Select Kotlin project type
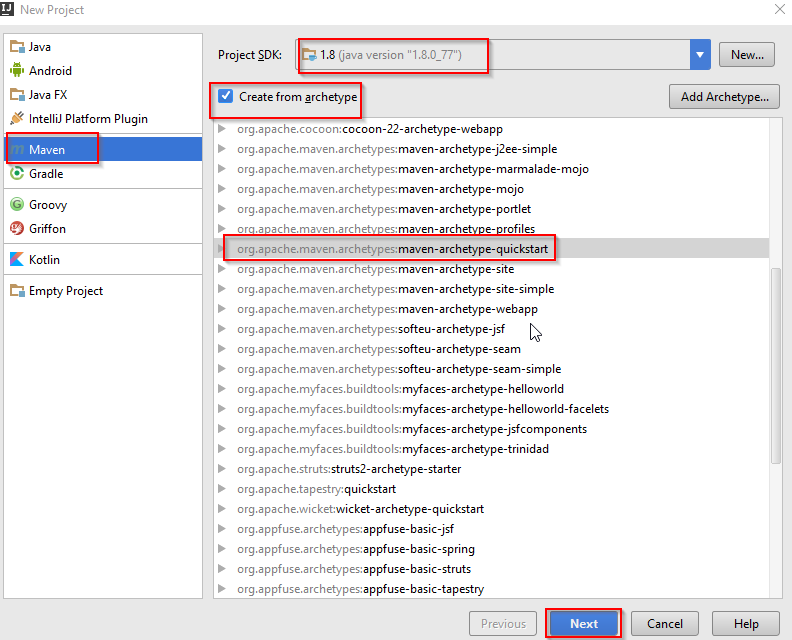The width and height of the screenshot is (792, 640). point(103,259)
